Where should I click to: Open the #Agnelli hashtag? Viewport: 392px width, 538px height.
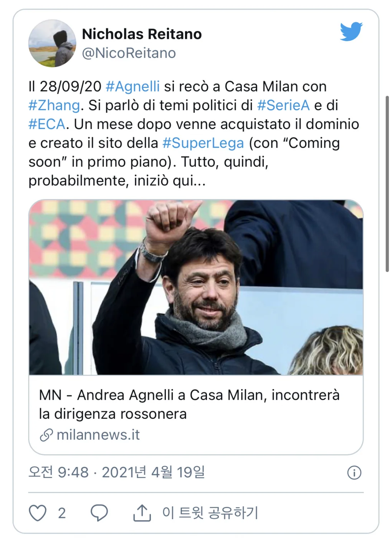pyautogui.click(x=132, y=86)
